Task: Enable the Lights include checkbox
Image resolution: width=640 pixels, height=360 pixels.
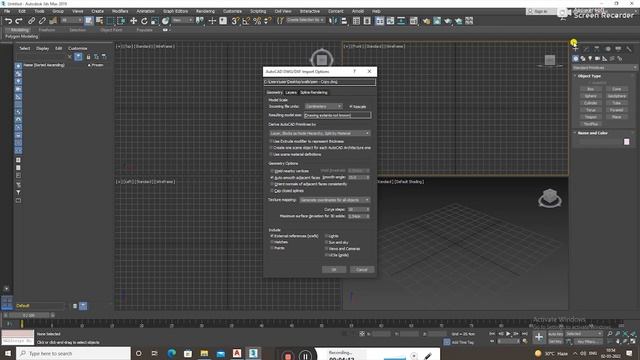Action: tap(327, 236)
